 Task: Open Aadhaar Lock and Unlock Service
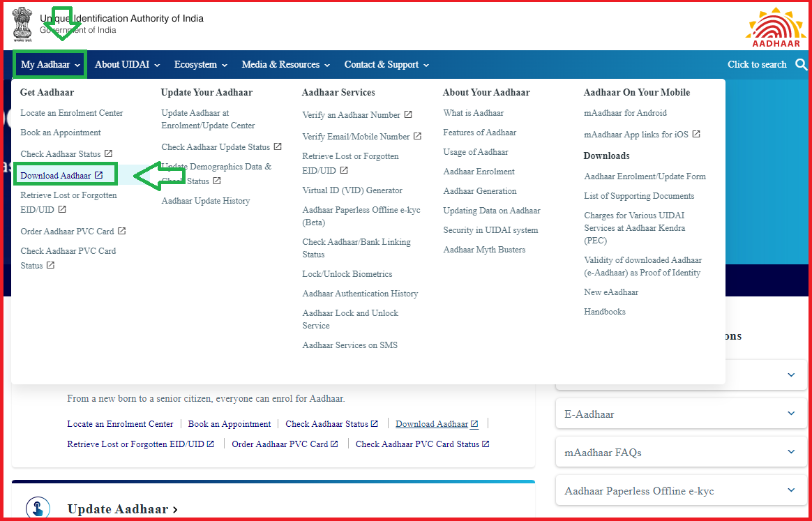pyautogui.click(x=351, y=319)
